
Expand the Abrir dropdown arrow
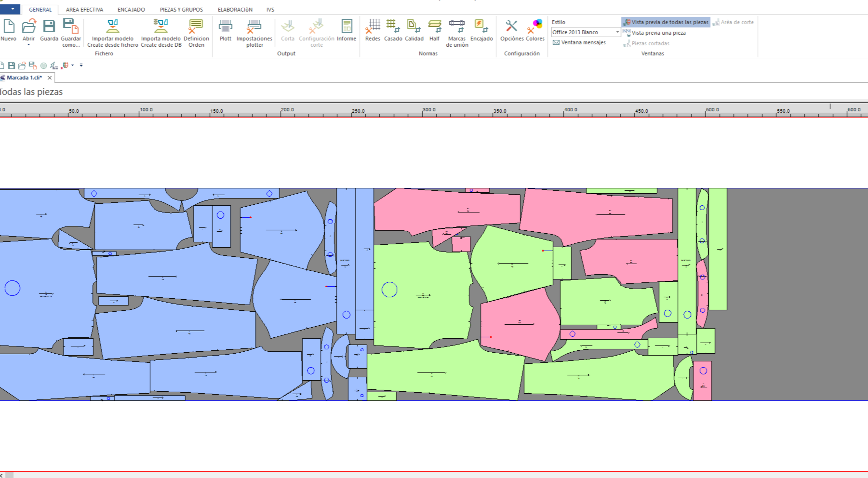point(28,45)
